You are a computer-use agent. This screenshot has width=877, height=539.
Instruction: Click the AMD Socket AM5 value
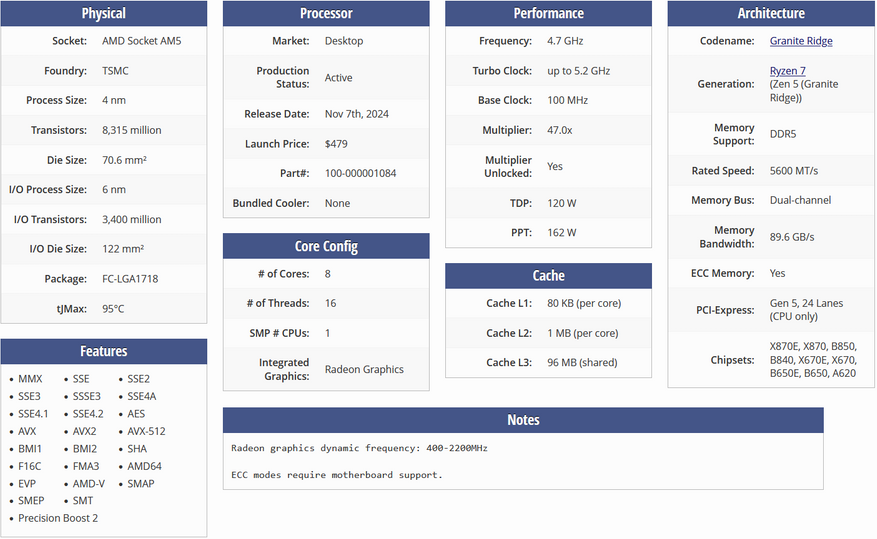click(x=142, y=41)
